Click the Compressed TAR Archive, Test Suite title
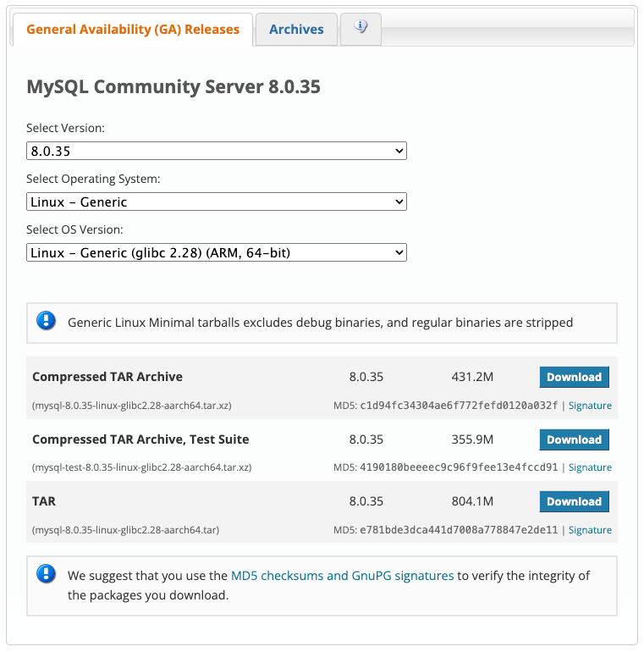Screen dimensions: 644x652 click(x=140, y=439)
